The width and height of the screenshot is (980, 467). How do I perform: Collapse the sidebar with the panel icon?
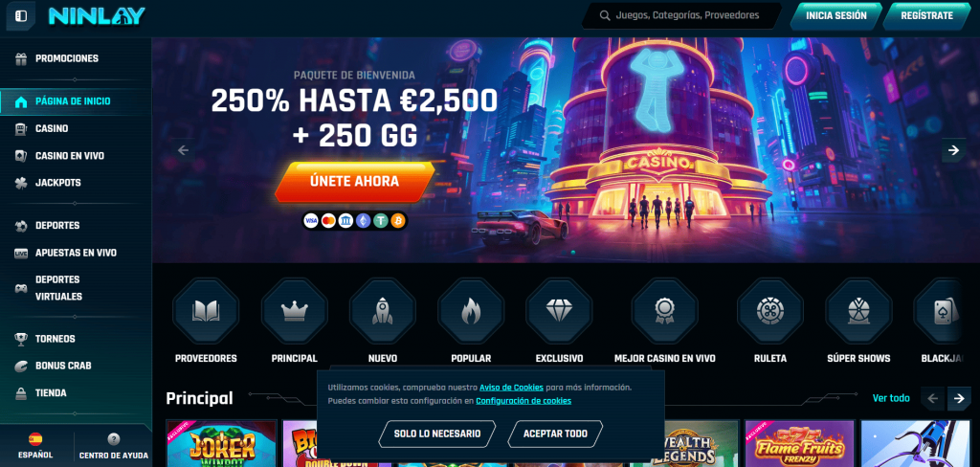tap(21, 15)
